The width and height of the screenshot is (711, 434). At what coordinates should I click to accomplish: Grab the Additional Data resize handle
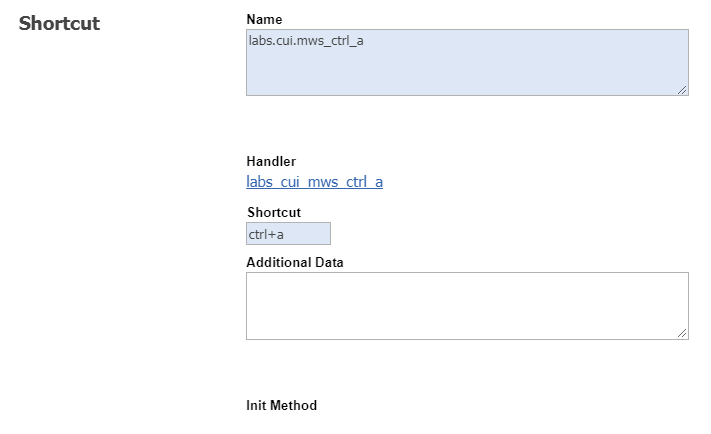(x=682, y=333)
